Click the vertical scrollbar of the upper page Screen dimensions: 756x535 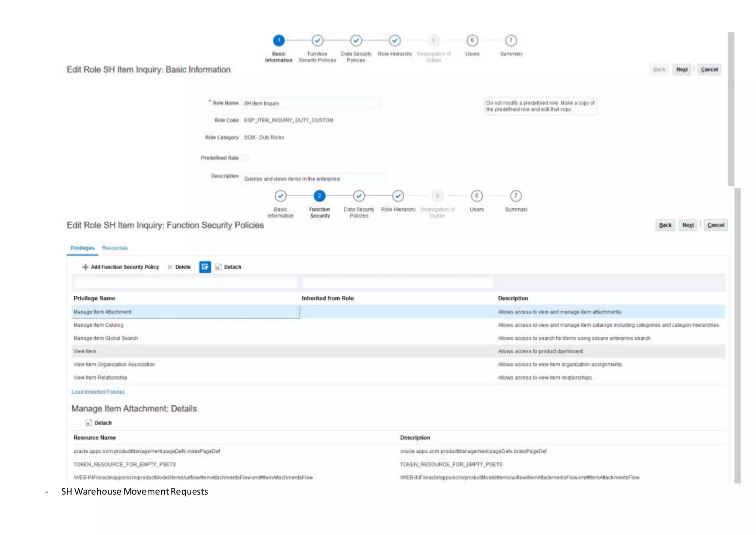(x=731, y=109)
